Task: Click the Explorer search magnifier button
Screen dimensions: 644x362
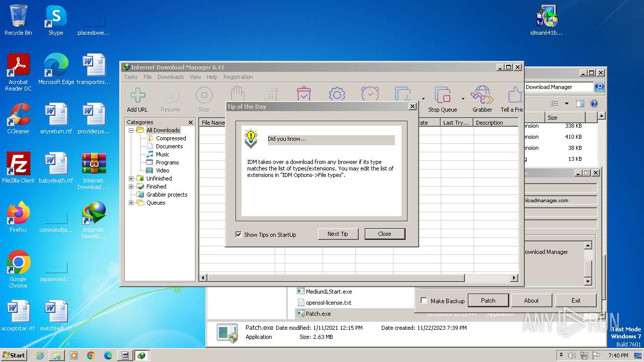Action: tap(599, 87)
